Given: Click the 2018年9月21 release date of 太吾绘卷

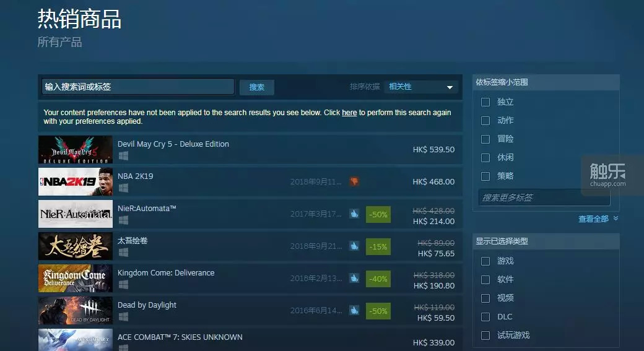Looking at the screenshot, I should pos(316,246).
